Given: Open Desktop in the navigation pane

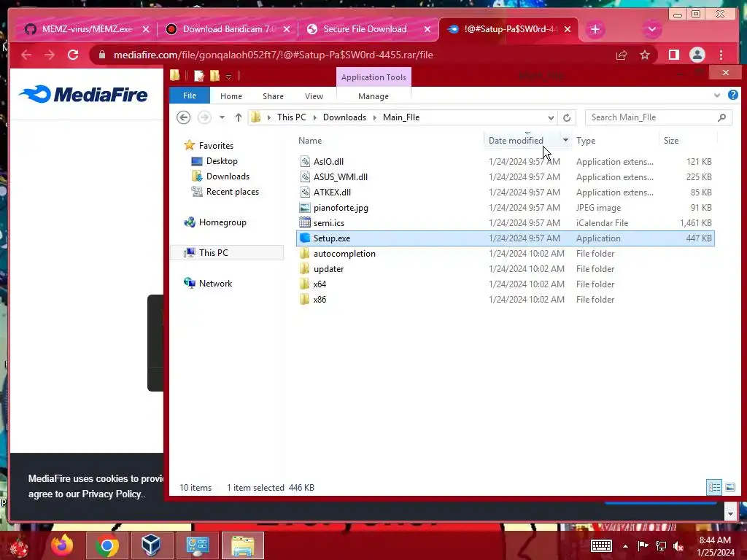Looking at the screenshot, I should [222, 161].
